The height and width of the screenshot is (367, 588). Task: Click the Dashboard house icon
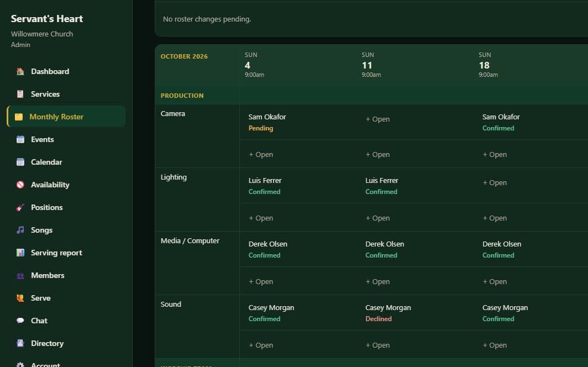pyautogui.click(x=20, y=71)
